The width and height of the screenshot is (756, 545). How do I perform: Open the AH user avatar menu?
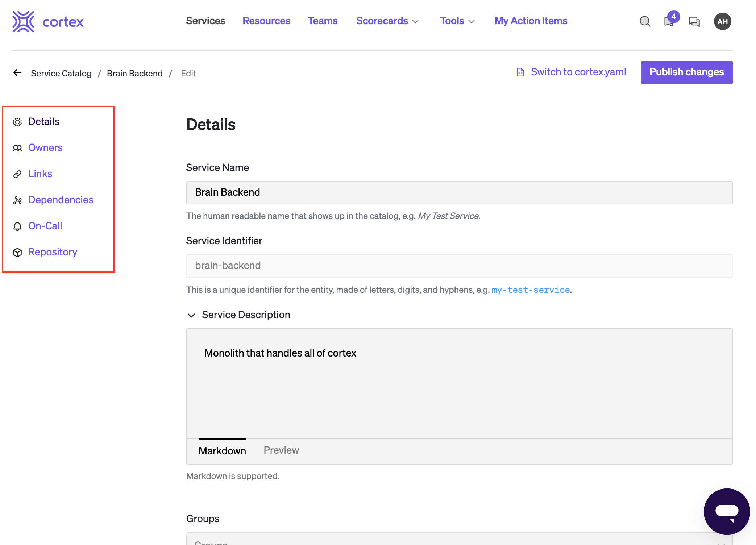coord(722,21)
